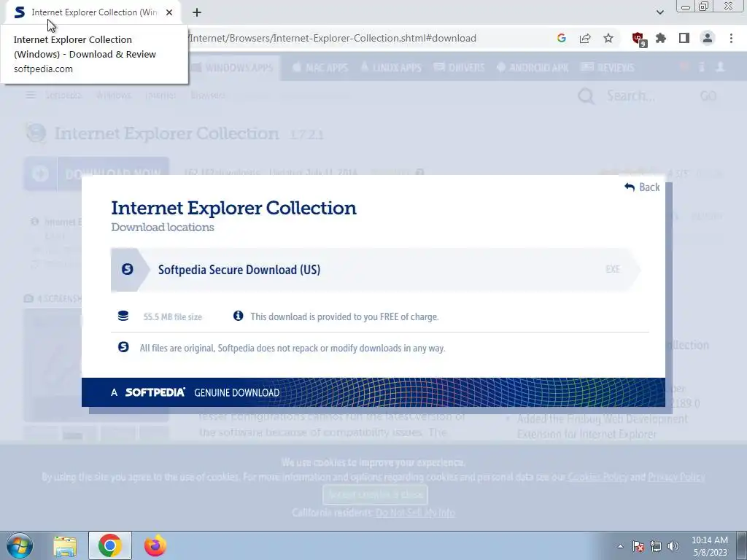Click the Action Center flag icon

pyautogui.click(x=638, y=546)
